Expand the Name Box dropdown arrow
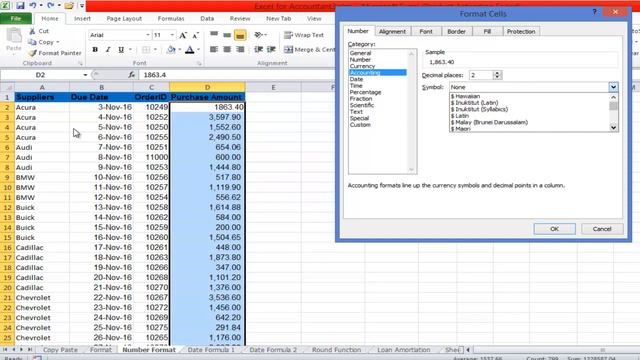 [85, 75]
